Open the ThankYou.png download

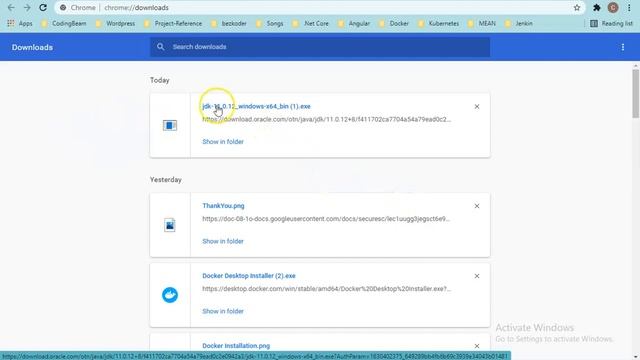click(x=223, y=206)
